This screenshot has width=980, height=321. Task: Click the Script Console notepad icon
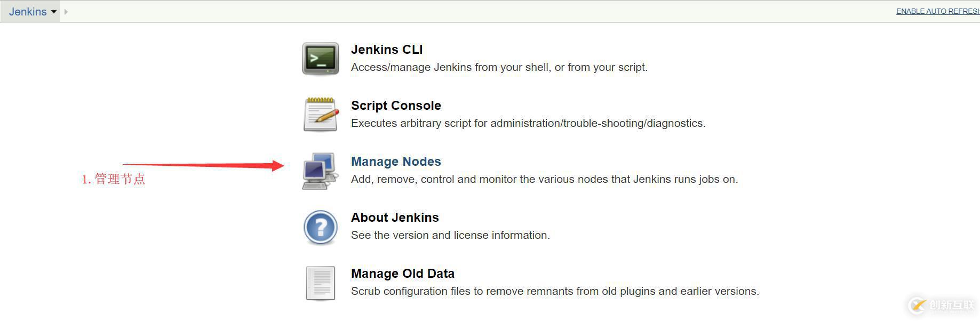pos(320,114)
